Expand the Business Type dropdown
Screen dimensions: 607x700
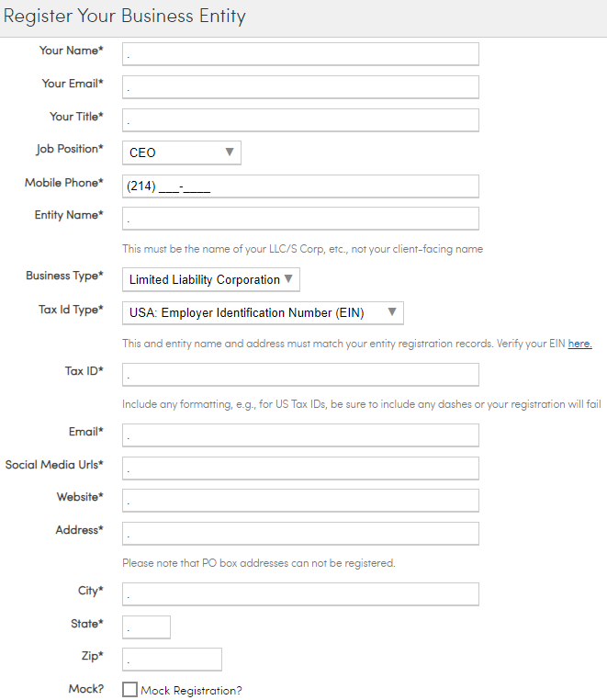coord(211,279)
